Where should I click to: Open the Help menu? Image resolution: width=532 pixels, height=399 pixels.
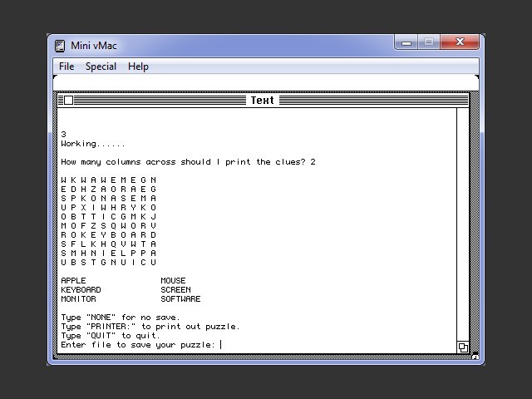(138, 66)
